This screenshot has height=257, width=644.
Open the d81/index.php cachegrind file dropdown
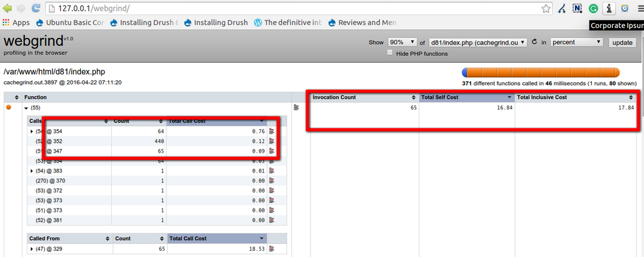pyautogui.click(x=478, y=42)
